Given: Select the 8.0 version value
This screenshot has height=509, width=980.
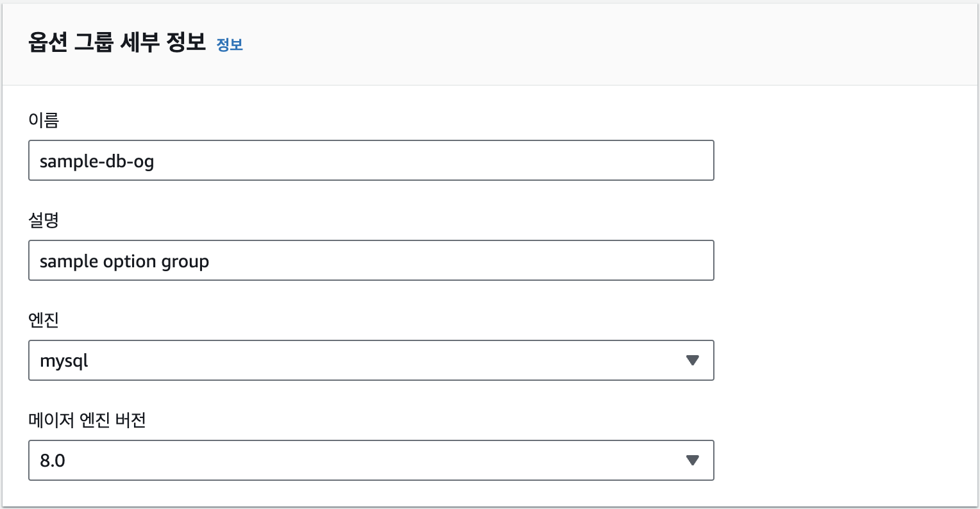Looking at the screenshot, I should [53, 461].
